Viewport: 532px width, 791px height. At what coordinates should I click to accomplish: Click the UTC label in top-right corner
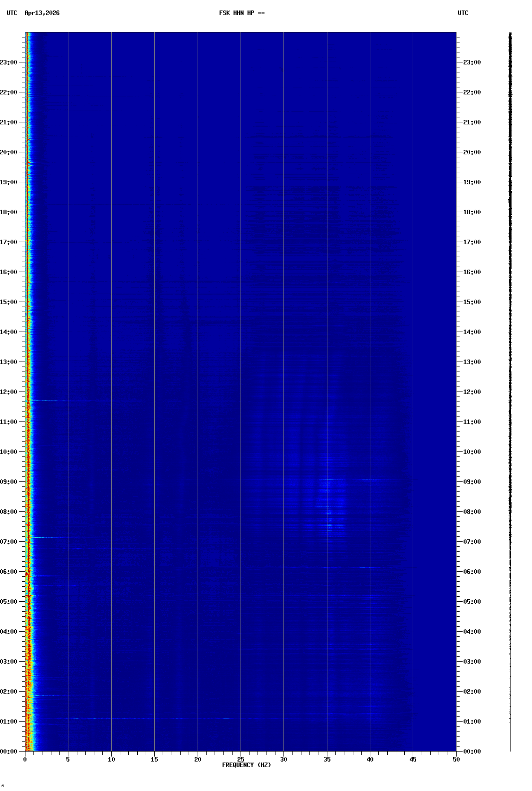pyautogui.click(x=463, y=13)
